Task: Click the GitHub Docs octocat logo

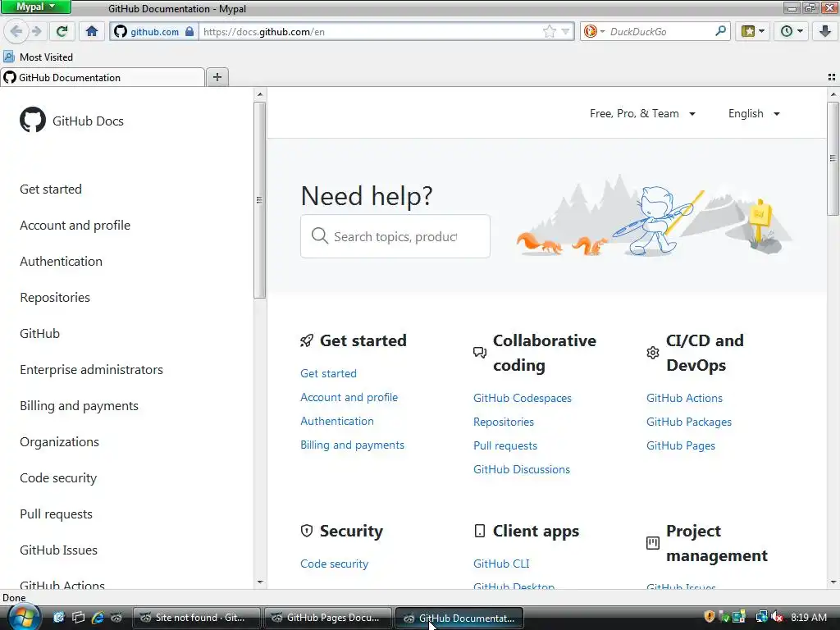Action: click(33, 120)
